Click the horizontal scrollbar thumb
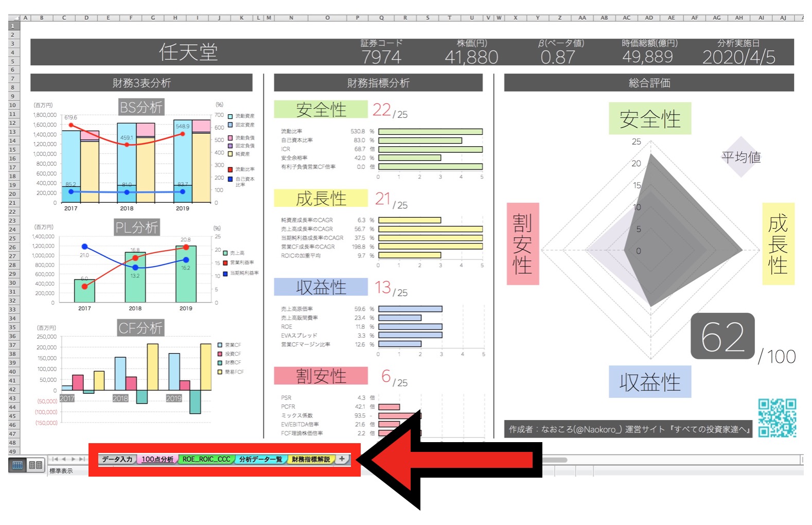Screen dimensions: 812x525 click(x=555, y=460)
